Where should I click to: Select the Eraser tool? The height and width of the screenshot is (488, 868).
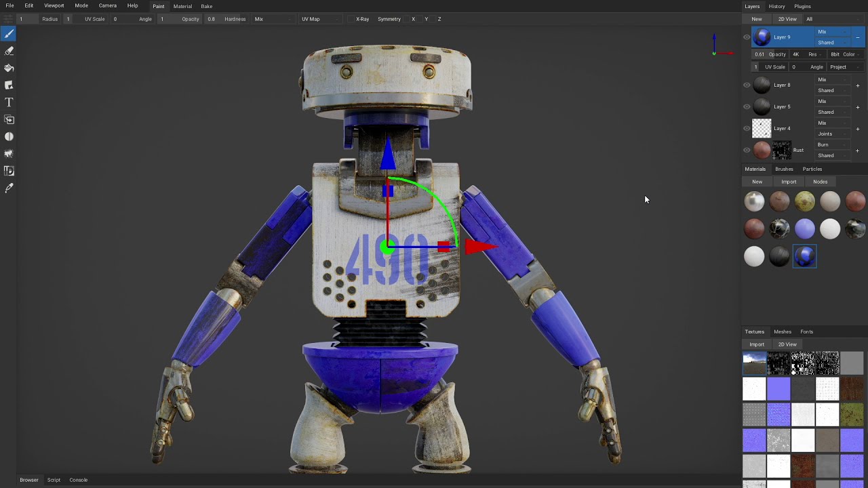click(x=9, y=51)
